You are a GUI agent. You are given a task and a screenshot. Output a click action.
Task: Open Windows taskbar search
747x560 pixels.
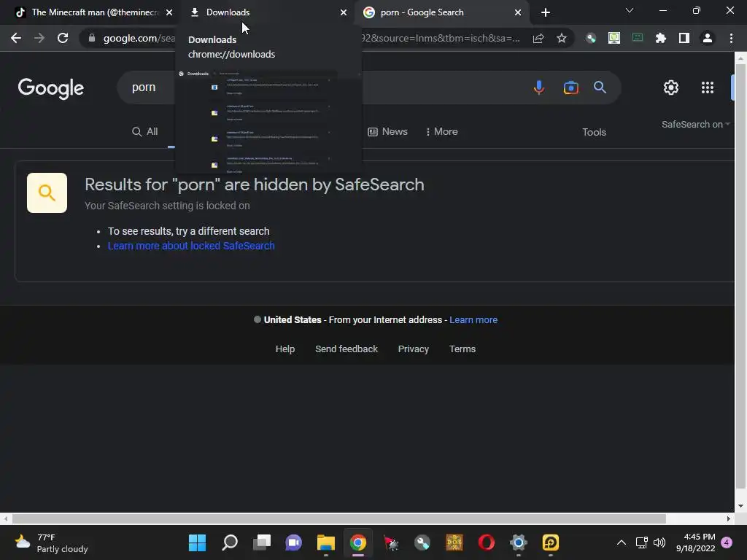click(230, 542)
